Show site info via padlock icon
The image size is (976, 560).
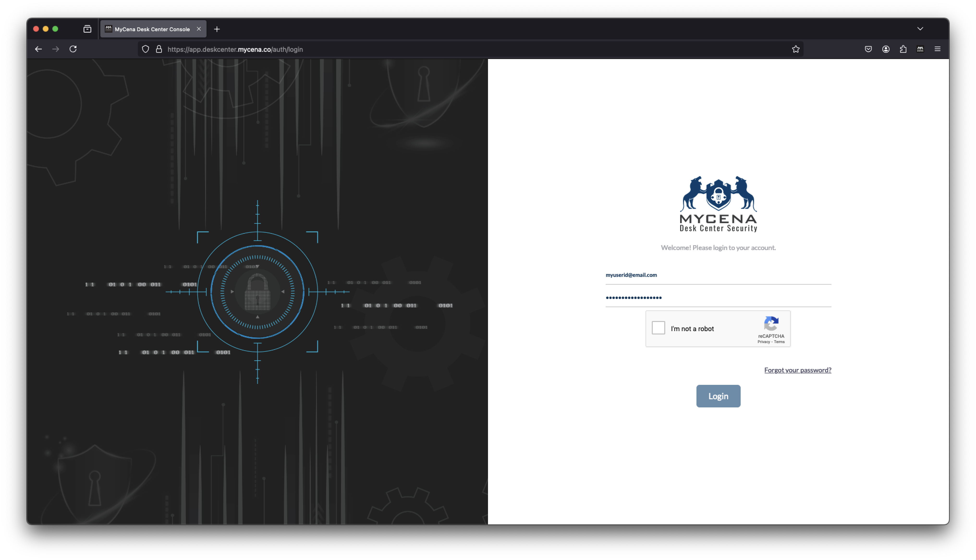pyautogui.click(x=159, y=49)
